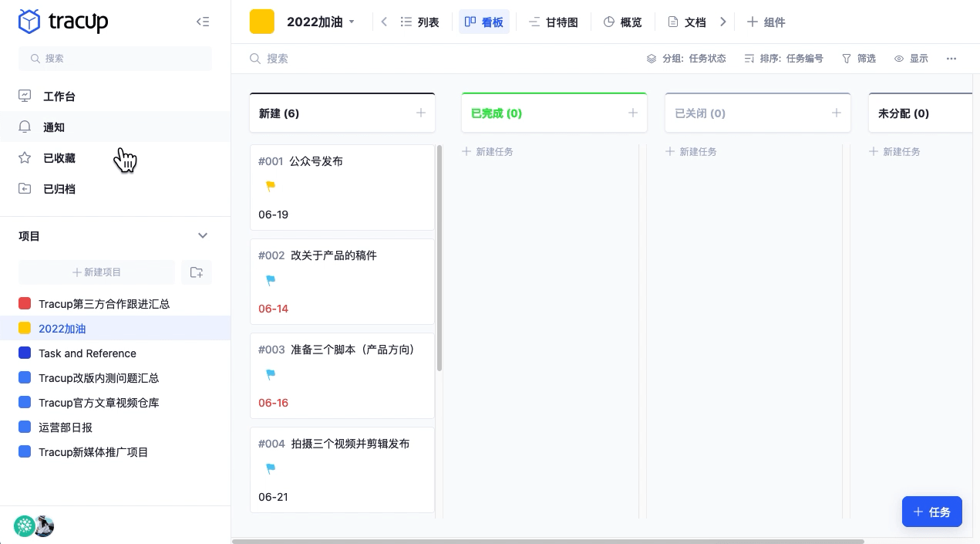Screen dimensions: 980x544
Task: Open notifications via the 通知 bell icon
Action: [x=24, y=127]
